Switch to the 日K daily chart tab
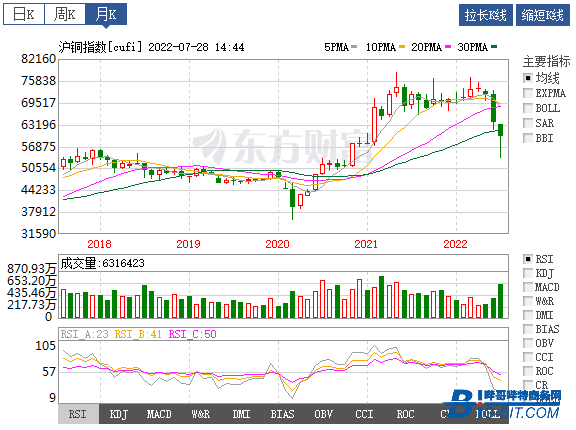The width and height of the screenshot is (576, 430). pyautogui.click(x=24, y=14)
